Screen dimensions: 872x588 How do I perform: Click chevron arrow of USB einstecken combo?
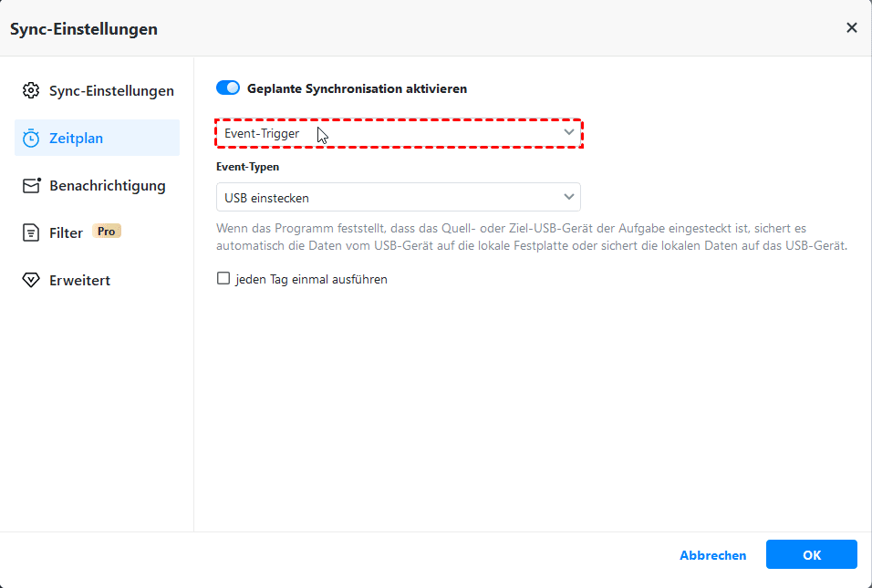tap(569, 197)
